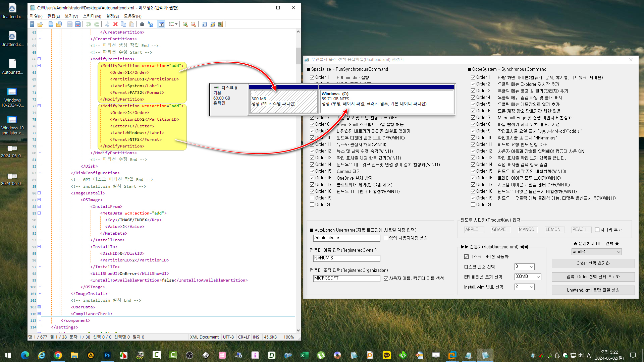Open the install.wim 번호 선택 dropdown
Viewport: 644px width, 362px height.
coord(525,287)
